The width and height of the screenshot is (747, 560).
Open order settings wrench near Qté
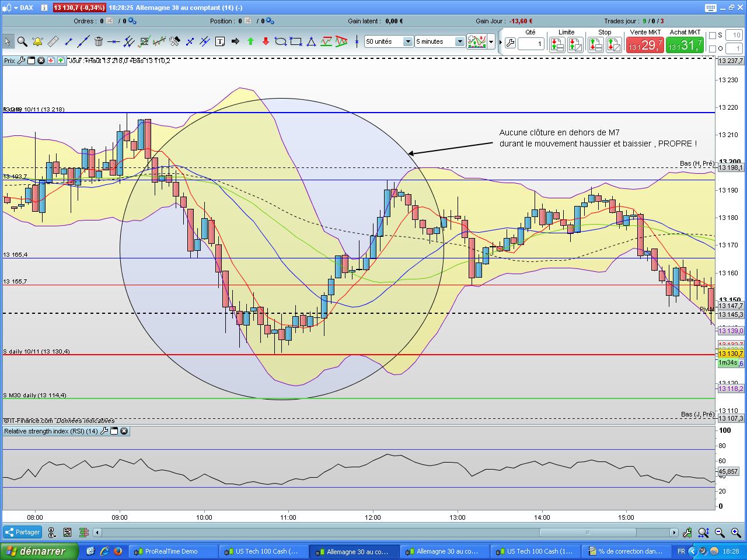(x=510, y=43)
